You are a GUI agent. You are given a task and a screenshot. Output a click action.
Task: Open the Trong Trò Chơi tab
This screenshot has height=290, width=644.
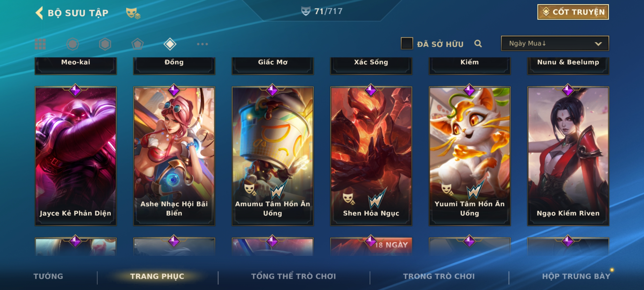tap(439, 276)
